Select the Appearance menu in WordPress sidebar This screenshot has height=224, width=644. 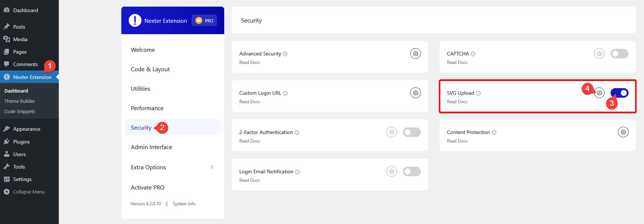tap(27, 129)
